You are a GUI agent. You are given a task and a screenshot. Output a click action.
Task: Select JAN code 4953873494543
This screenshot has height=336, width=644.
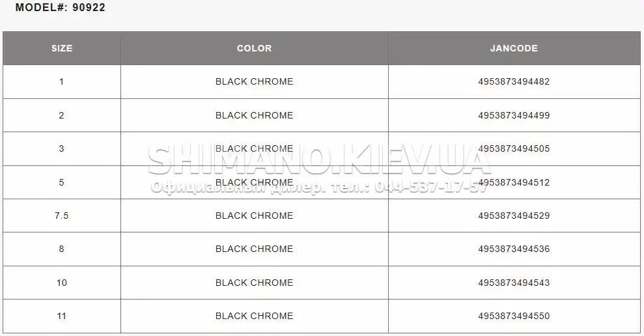click(514, 282)
